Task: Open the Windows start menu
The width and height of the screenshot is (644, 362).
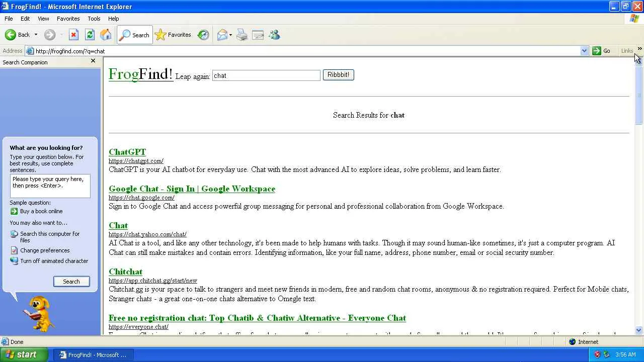Action: [24, 354]
